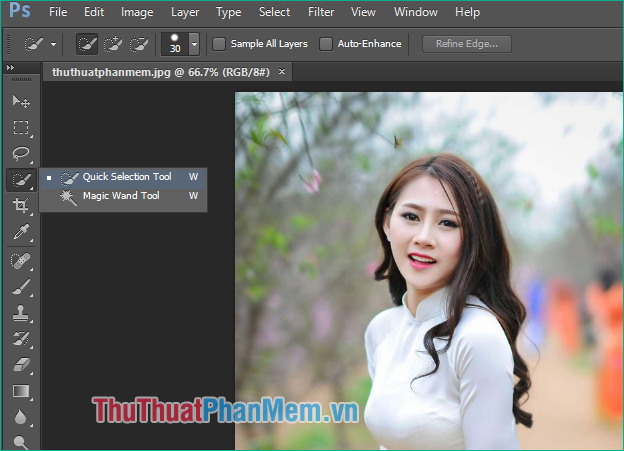
Task: Enable the Sample All Layers checkbox
Action: (x=219, y=44)
